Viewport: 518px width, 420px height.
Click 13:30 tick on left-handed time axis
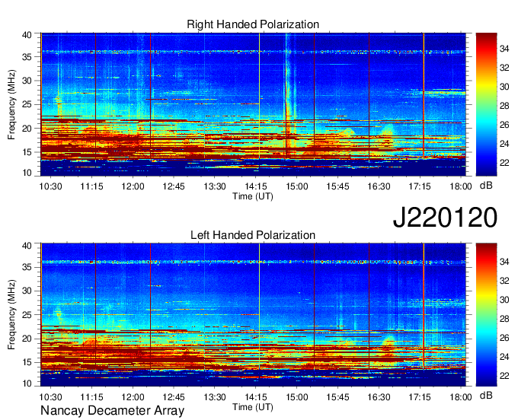click(215, 397)
